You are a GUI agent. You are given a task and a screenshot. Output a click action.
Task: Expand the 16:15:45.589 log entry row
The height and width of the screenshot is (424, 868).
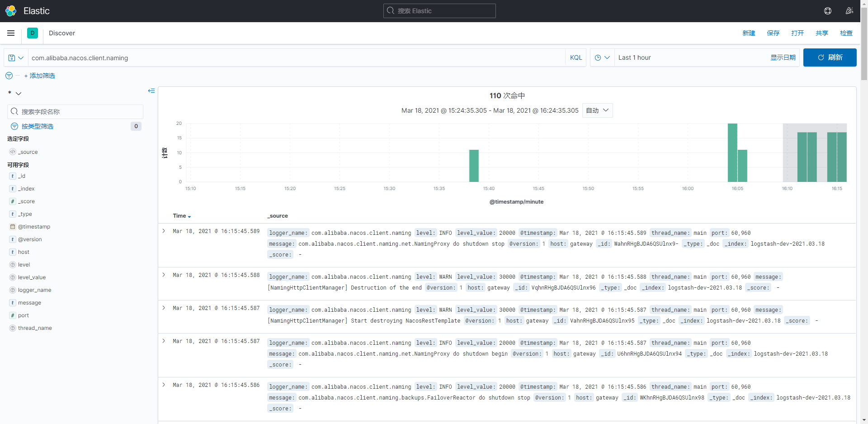pos(164,231)
